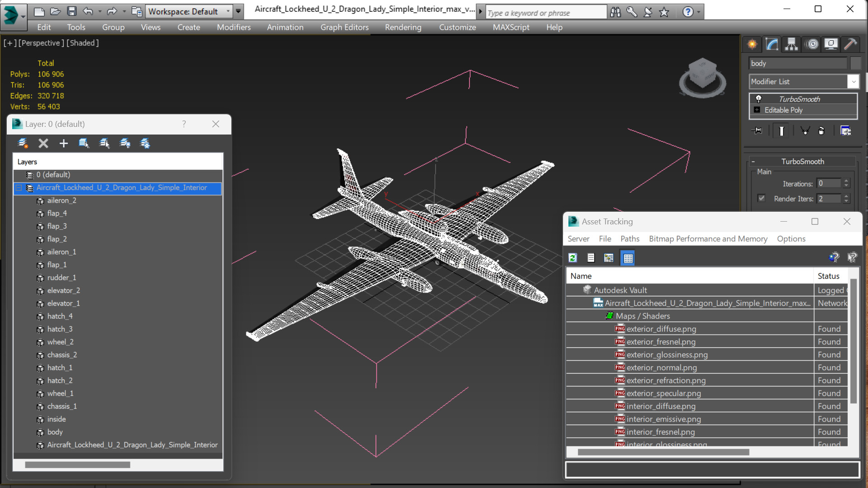
Task: Open the Quick Access toolbar dropdown arrow
Action: coord(238,11)
